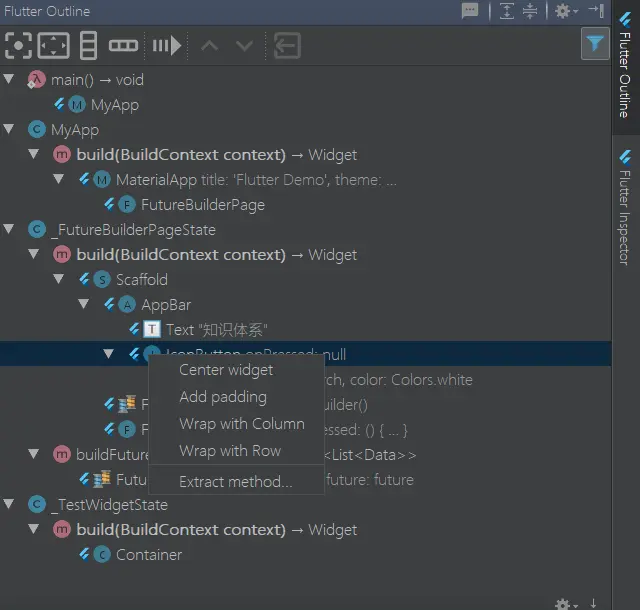Collapse the IconButton onPressed node

(108, 353)
